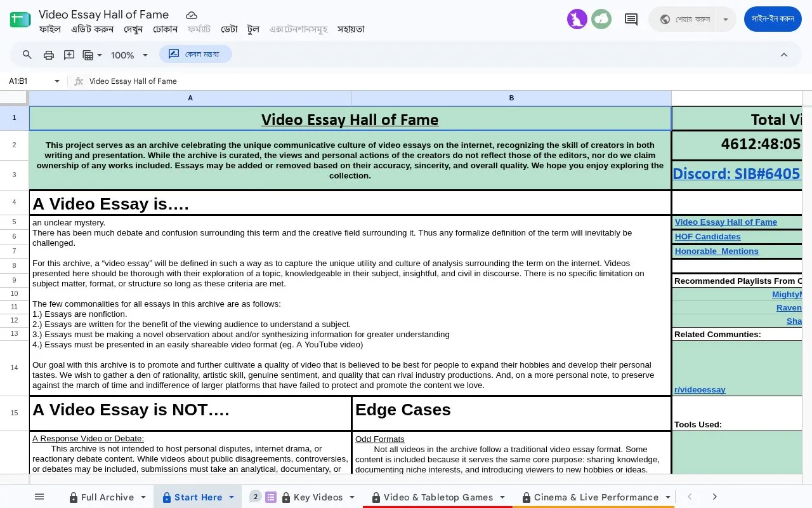Click the add comment icon
Image resolution: width=812 pixels, height=508 pixels.
coord(69,55)
